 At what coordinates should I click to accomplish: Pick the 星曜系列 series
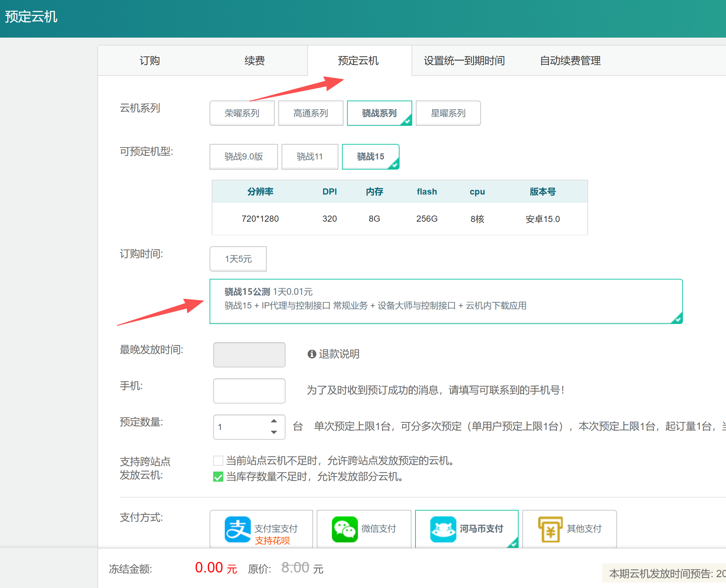pyautogui.click(x=448, y=113)
